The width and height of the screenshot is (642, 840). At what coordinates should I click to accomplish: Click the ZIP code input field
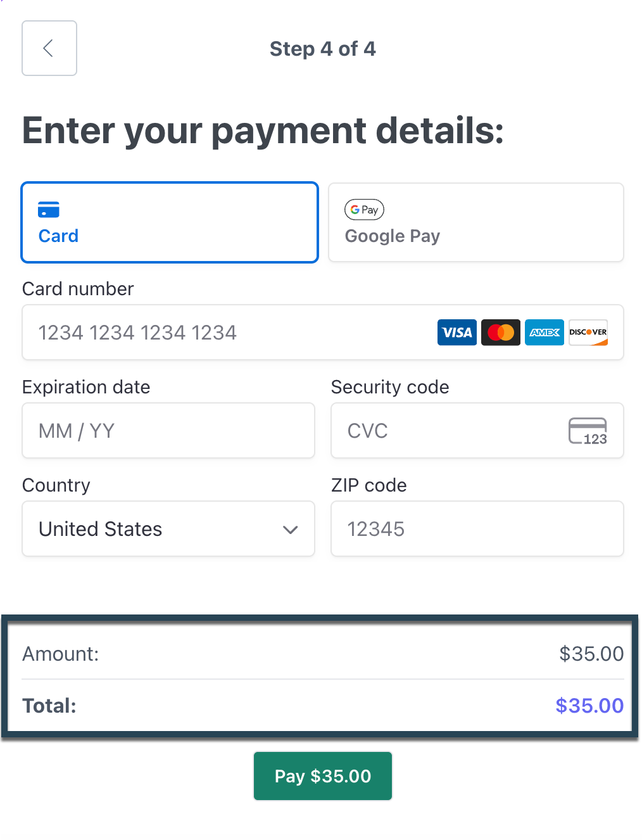click(x=477, y=529)
